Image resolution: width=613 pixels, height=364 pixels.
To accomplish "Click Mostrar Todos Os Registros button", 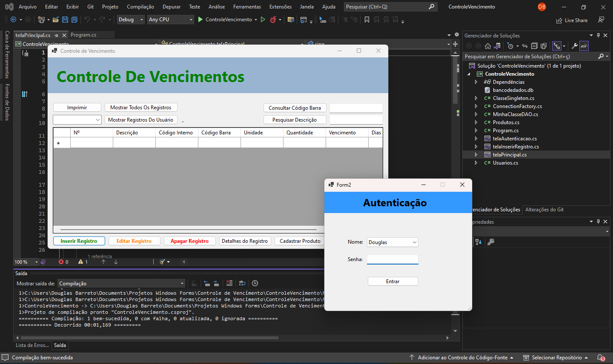I will coord(141,108).
